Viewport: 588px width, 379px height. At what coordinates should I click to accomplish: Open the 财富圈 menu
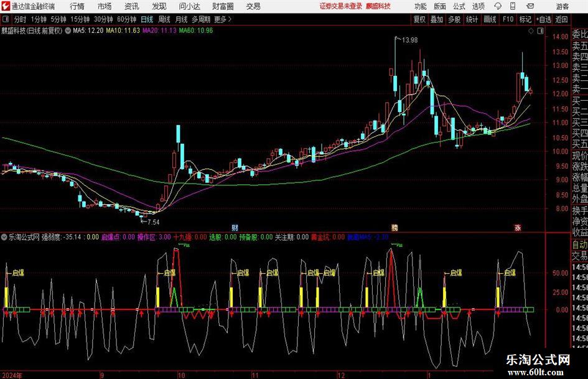point(223,6)
